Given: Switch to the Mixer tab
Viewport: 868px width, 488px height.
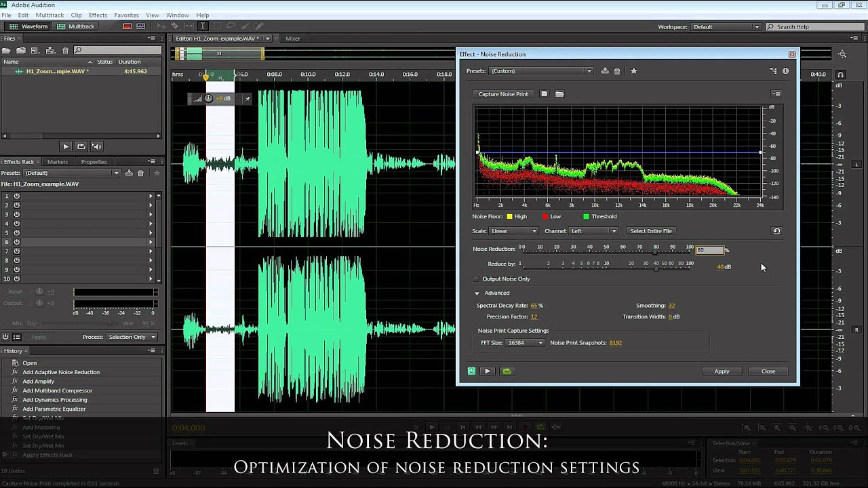Looking at the screenshot, I should click(x=292, y=39).
